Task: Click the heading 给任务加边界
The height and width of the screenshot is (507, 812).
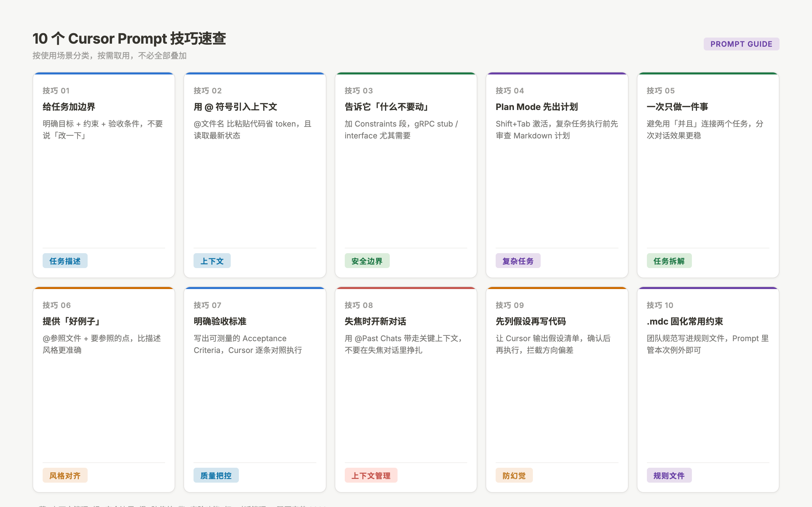Action: tap(69, 107)
